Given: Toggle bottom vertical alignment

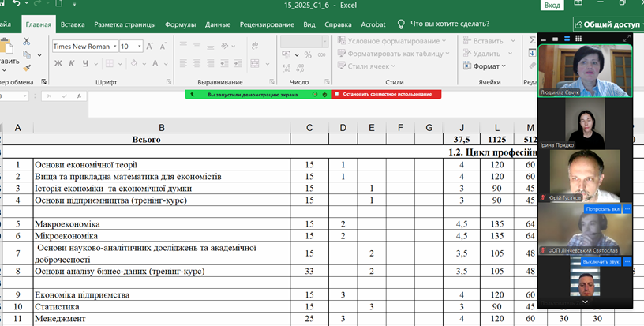Looking at the screenshot, I should 210,46.
